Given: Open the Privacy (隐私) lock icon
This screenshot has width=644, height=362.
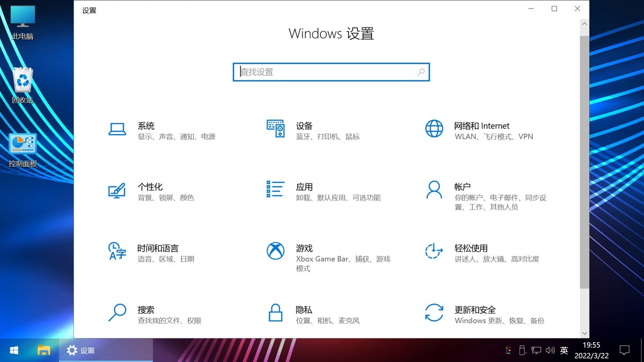Looking at the screenshot, I should (275, 313).
